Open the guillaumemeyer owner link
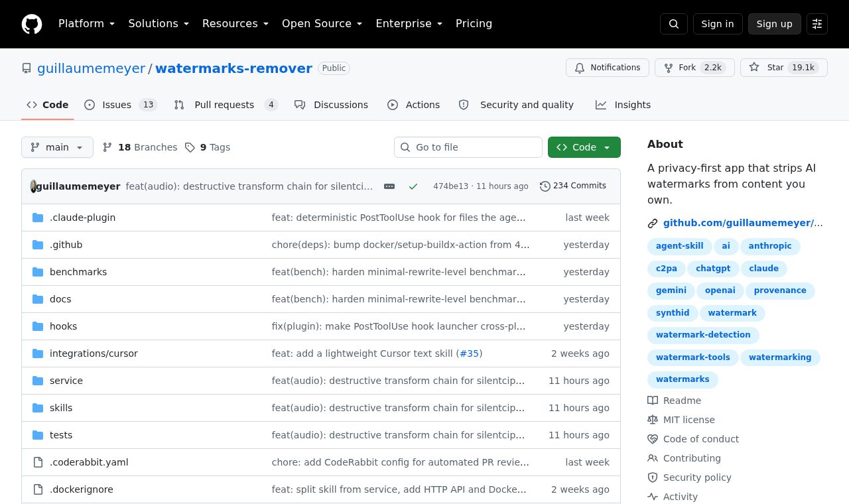Screen dimensions: 849x504 [x=91, y=68]
